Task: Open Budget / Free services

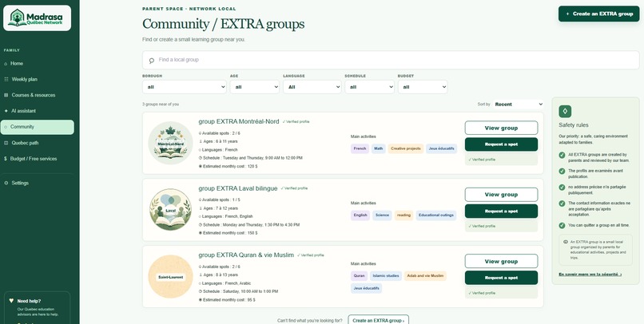Action: point(38,159)
